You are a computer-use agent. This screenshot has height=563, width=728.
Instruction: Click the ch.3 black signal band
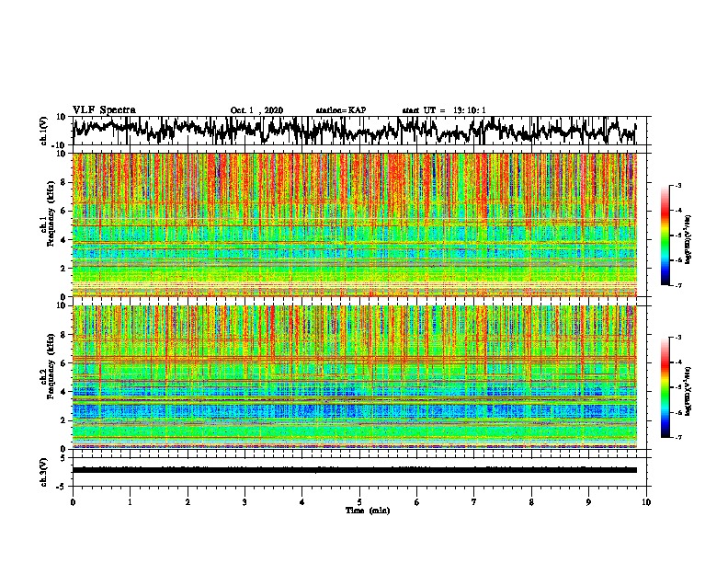click(x=354, y=470)
